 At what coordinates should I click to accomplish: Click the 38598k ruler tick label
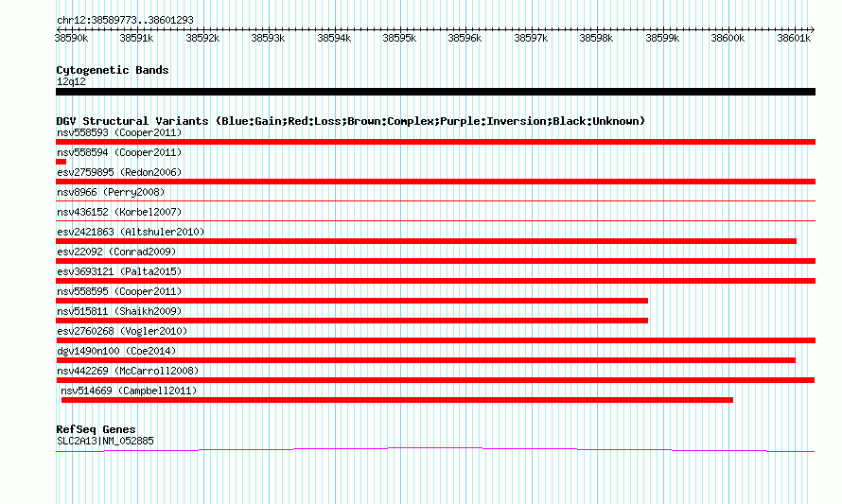(596, 38)
